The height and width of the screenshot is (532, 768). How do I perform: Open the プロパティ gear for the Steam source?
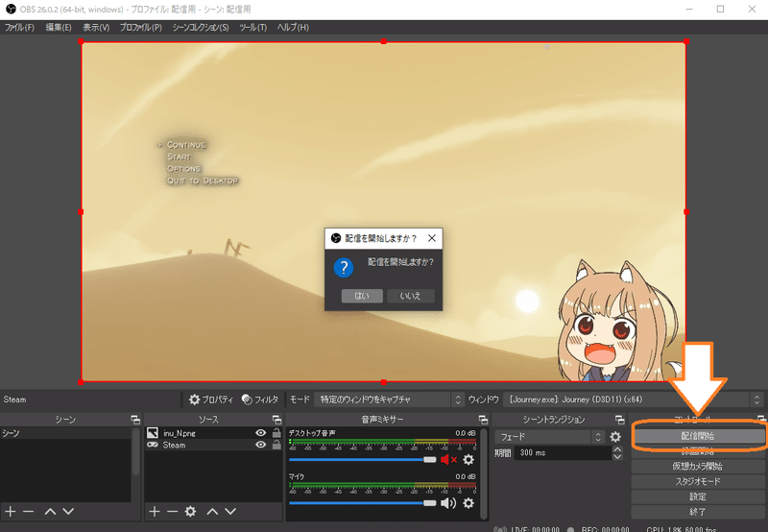(211, 399)
